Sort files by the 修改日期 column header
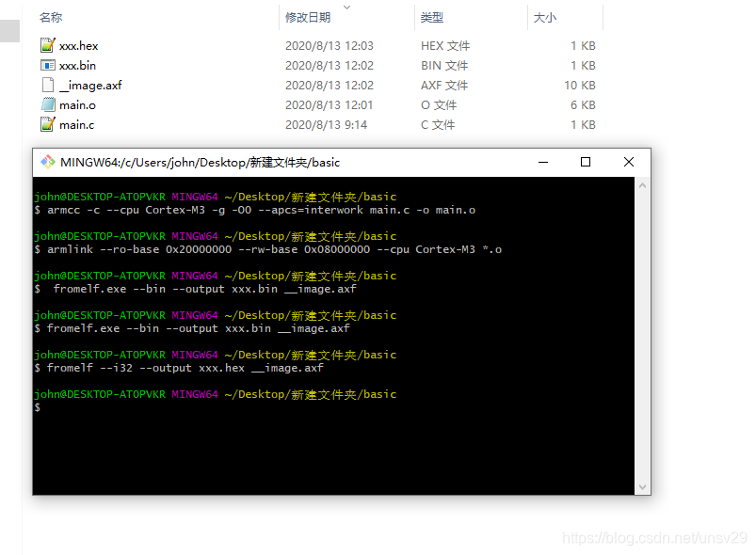This screenshot has width=756, height=555. [x=308, y=17]
